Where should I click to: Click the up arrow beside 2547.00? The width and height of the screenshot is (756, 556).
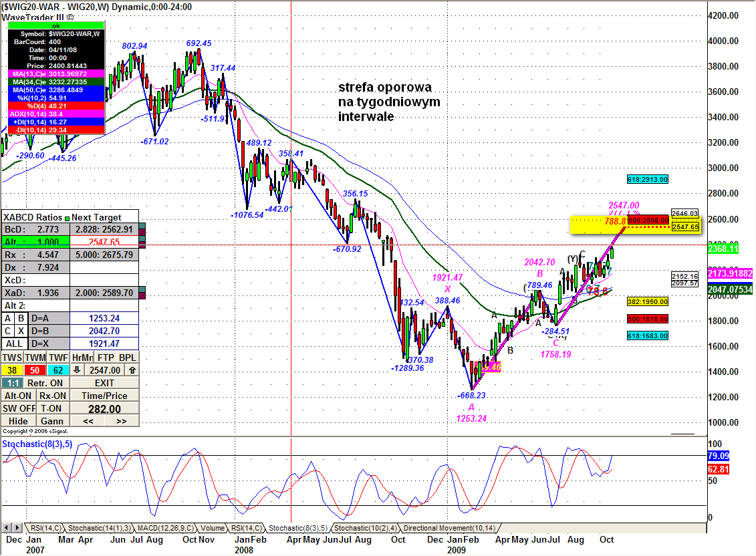pos(132,370)
